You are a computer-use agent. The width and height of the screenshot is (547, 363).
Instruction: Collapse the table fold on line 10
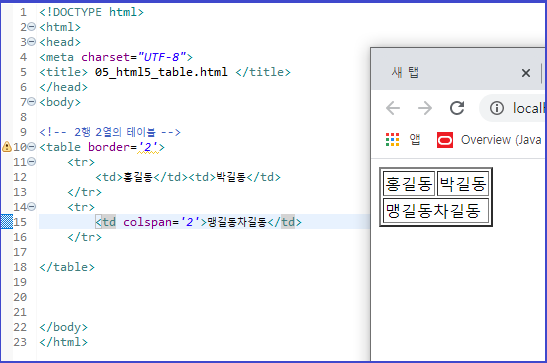pyautogui.click(x=31, y=146)
